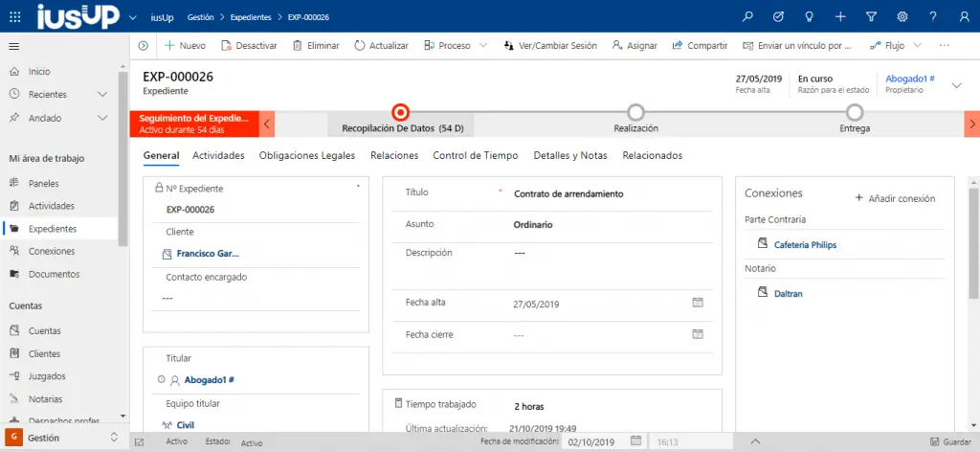This screenshot has width=980, height=452.
Task: Click Añadir conexión button
Action: pyautogui.click(x=894, y=198)
